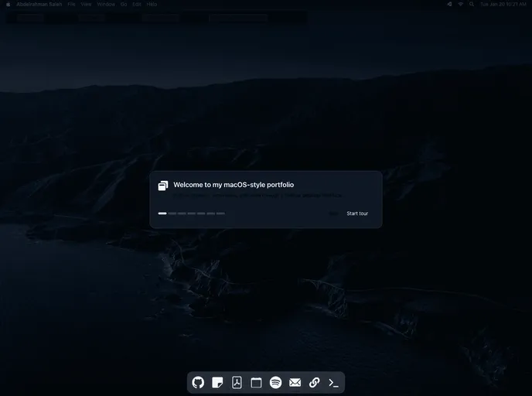Click the date and time in menu bar
Screen dimensions: 532x396
pyautogui.click(x=503, y=5)
